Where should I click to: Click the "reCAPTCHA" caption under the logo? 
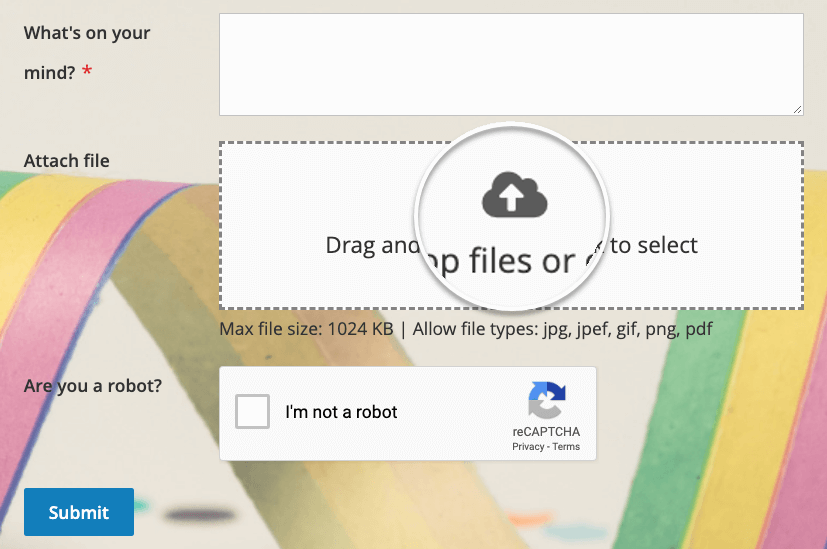point(546,432)
